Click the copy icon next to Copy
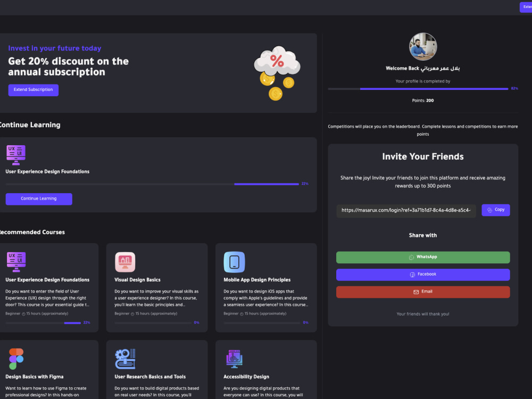This screenshot has width=532, height=399. click(489, 210)
